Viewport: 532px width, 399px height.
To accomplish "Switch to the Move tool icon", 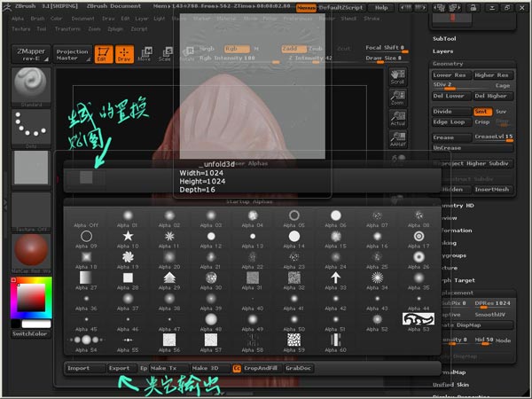I will 145,54.
